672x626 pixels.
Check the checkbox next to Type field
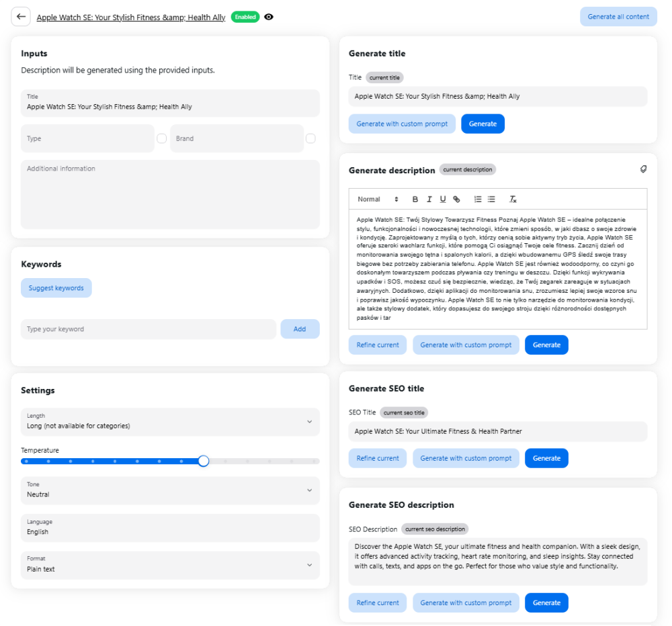(161, 138)
